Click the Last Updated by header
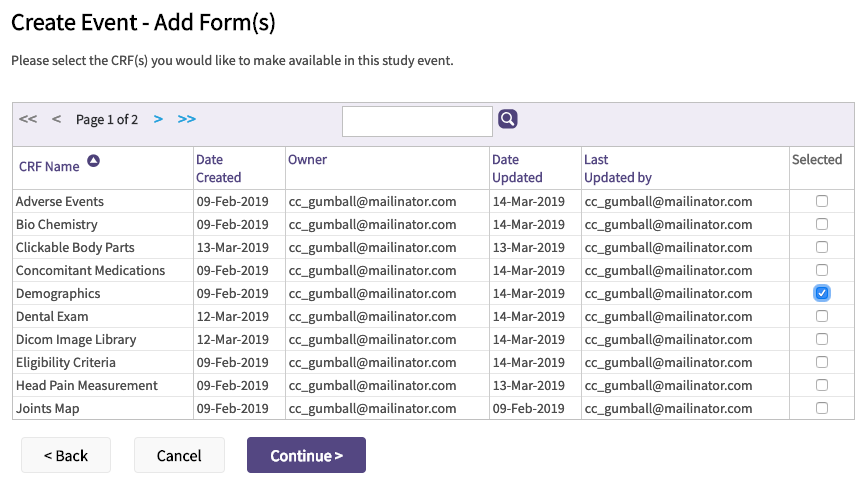The height and width of the screenshot is (479, 863). coord(617,168)
